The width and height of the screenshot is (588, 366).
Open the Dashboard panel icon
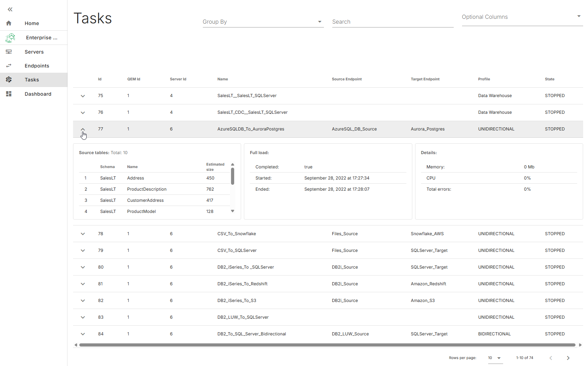[9, 94]
